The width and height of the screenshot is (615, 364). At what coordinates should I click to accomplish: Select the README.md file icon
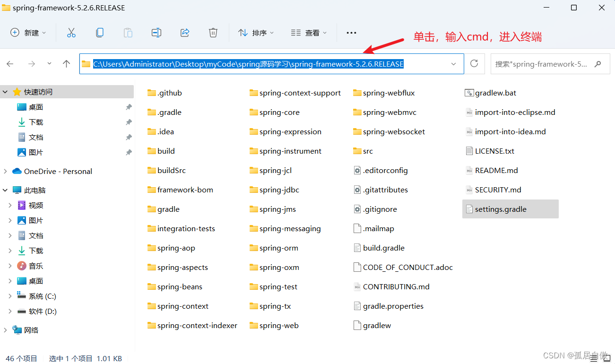point(469,170)
